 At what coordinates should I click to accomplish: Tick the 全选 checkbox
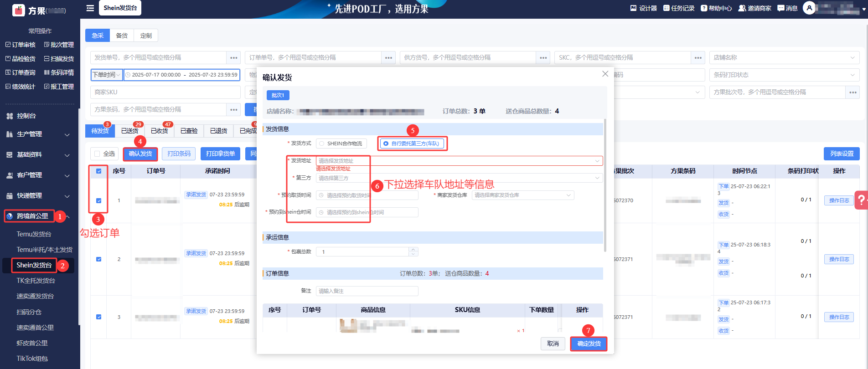97,154
